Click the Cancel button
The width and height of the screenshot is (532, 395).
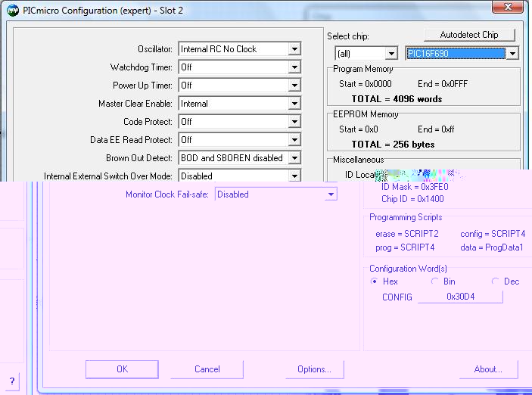207,369
